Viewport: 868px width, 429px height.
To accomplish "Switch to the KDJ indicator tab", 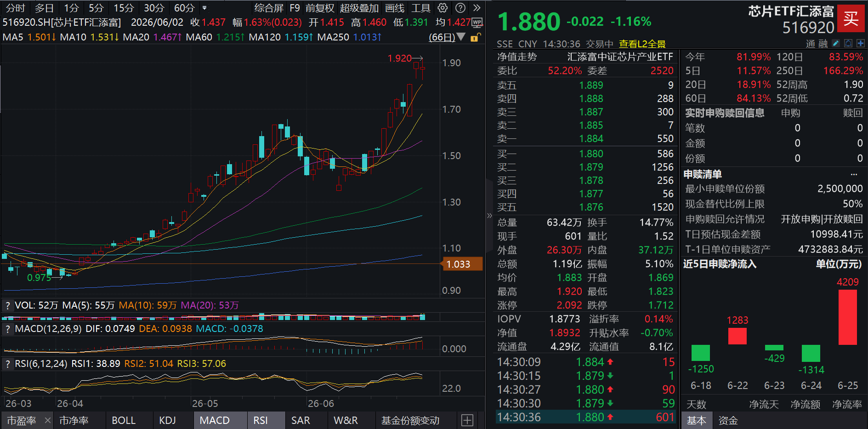I will tap(167, 420).
